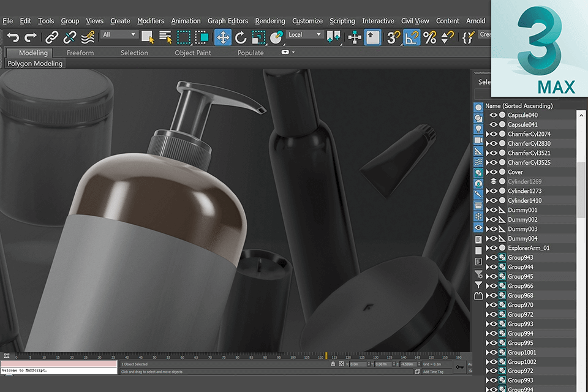Open the Modifiers menu
The image size is (588, 392).
151,21
